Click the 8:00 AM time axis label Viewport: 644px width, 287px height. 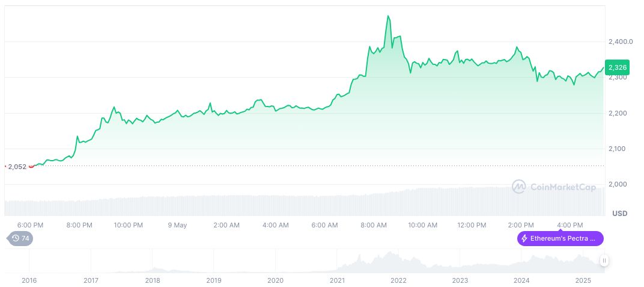(x=374, y=225)
